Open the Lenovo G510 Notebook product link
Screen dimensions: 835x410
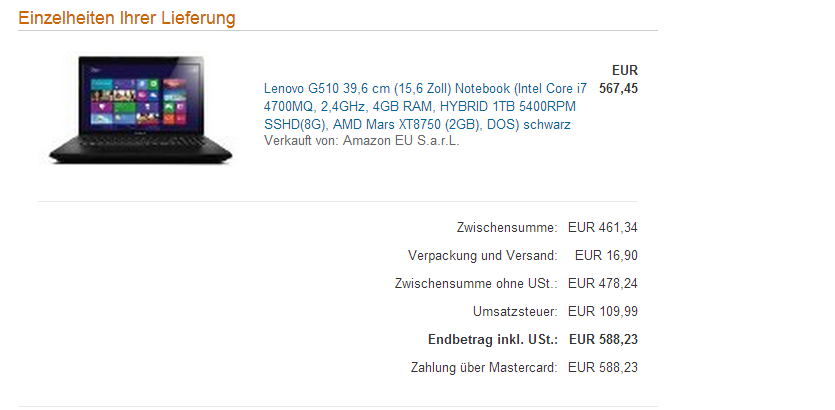point(425,106)
